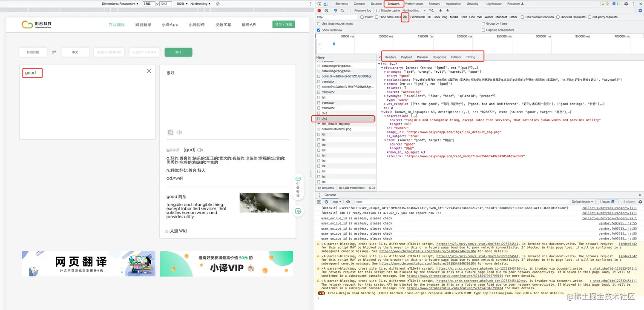Open the Dimensions: Responsive dropdown
644x310 pixels.
(120, 4)
